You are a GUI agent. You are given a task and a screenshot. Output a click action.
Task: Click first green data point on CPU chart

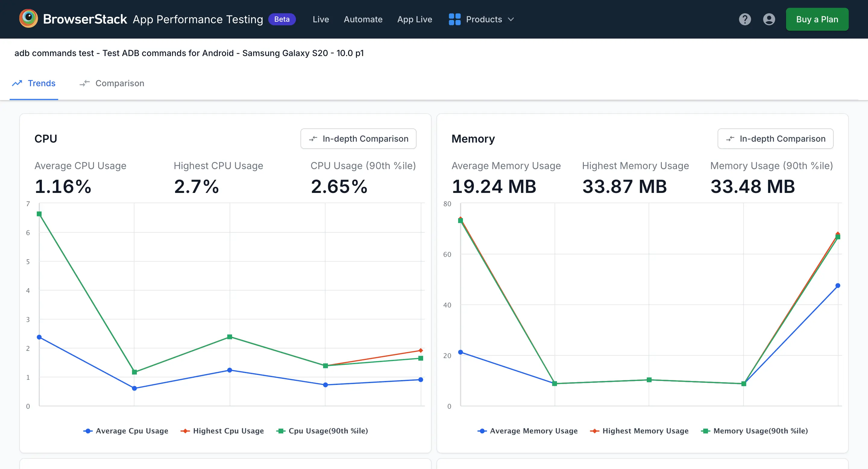[39, 214]
